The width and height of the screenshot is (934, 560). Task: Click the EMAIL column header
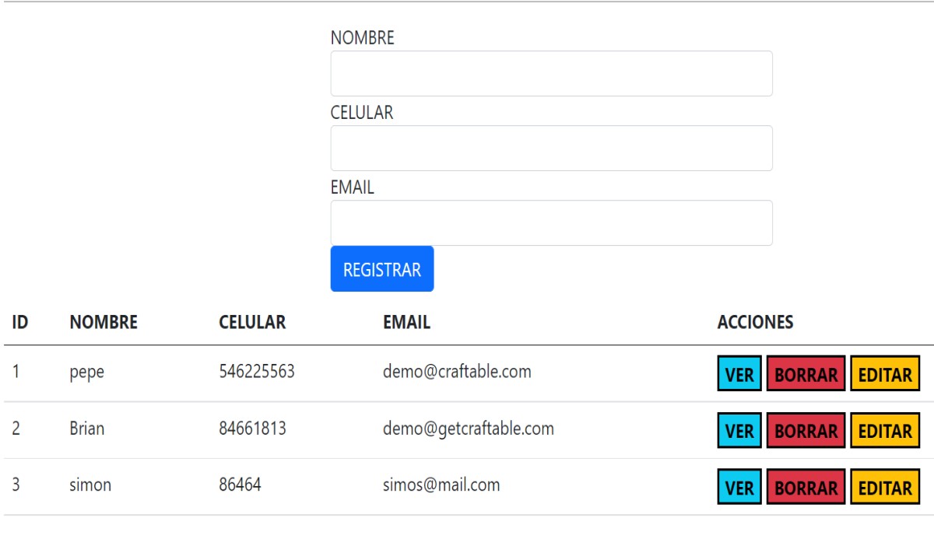coord(406,322)
